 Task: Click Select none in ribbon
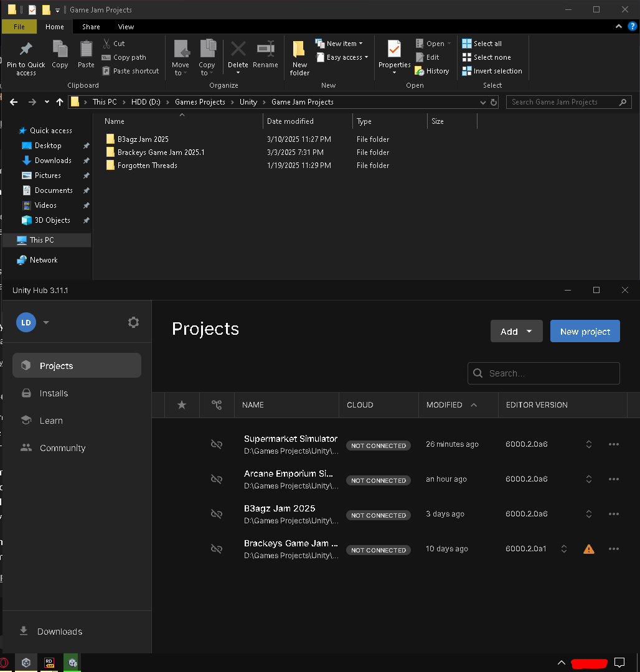coord(487,57)
